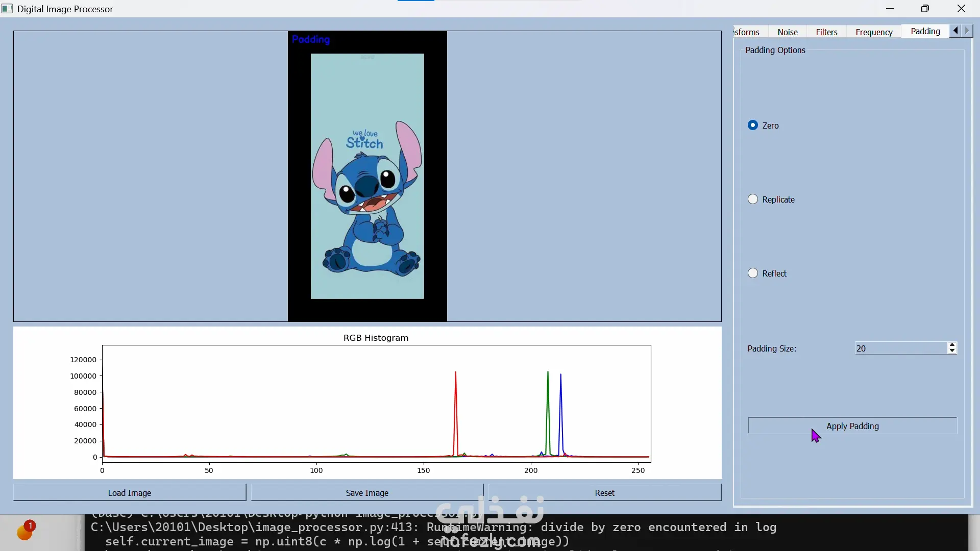This screenshot has height=551, width=980.
Task: Maximize the application window
Action: [x=925, y=9]
